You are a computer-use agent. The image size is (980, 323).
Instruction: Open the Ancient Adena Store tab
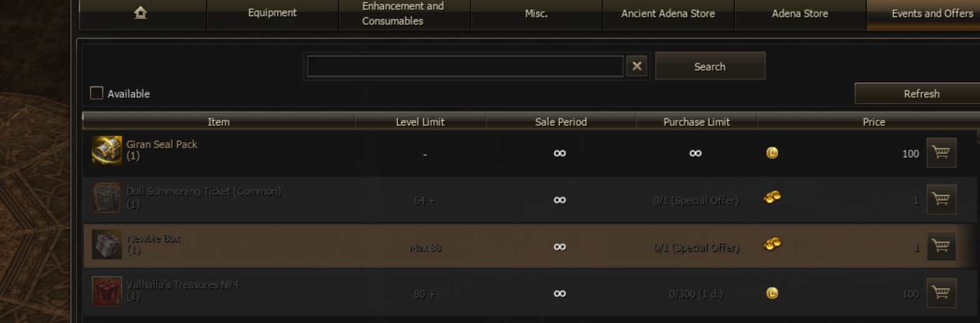[667, 13]
